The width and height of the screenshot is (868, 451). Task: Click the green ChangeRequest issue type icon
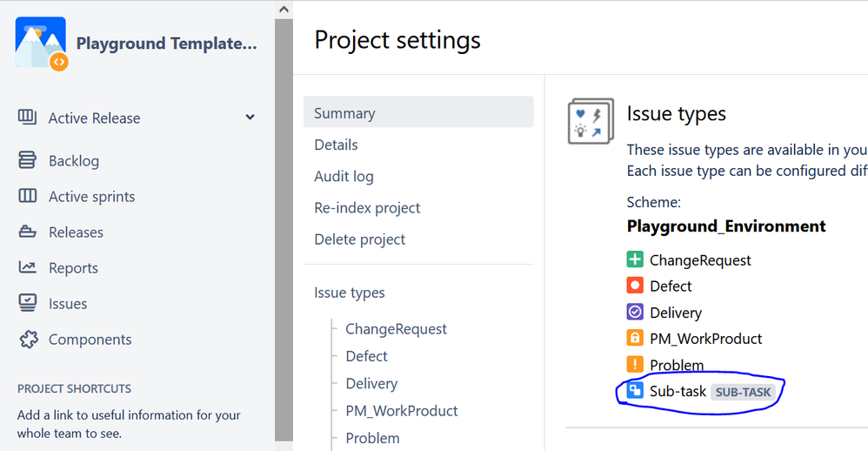pyautogui.click(x=635, y=259)
